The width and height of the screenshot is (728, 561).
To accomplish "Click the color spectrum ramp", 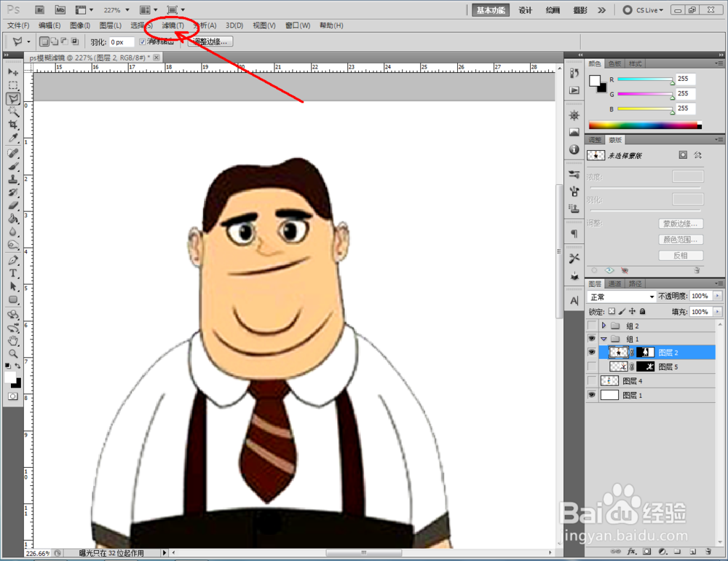I will 645,125.
